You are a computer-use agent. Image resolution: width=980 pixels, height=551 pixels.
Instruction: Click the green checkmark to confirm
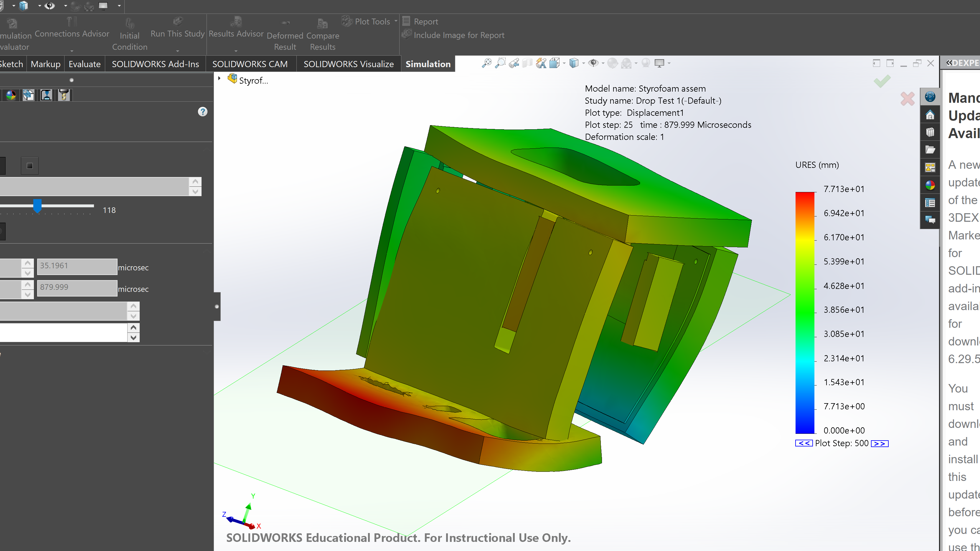pyautogui.click(x=882, y=81)
